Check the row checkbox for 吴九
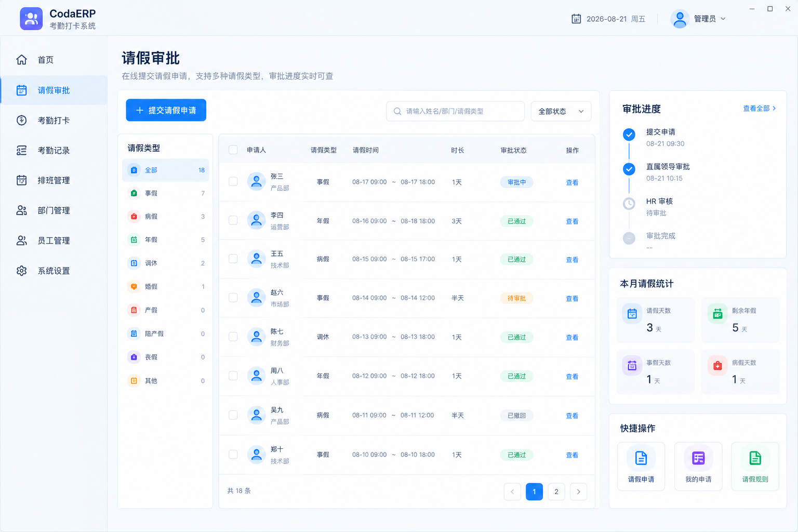 (x=233, y=415)
